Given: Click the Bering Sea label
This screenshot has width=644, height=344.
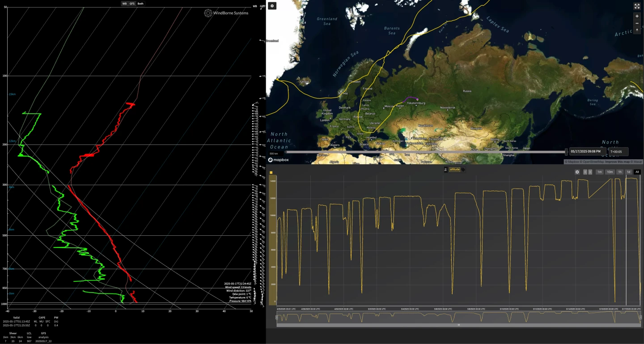Looking at the screenshot, I should [593, 102].
